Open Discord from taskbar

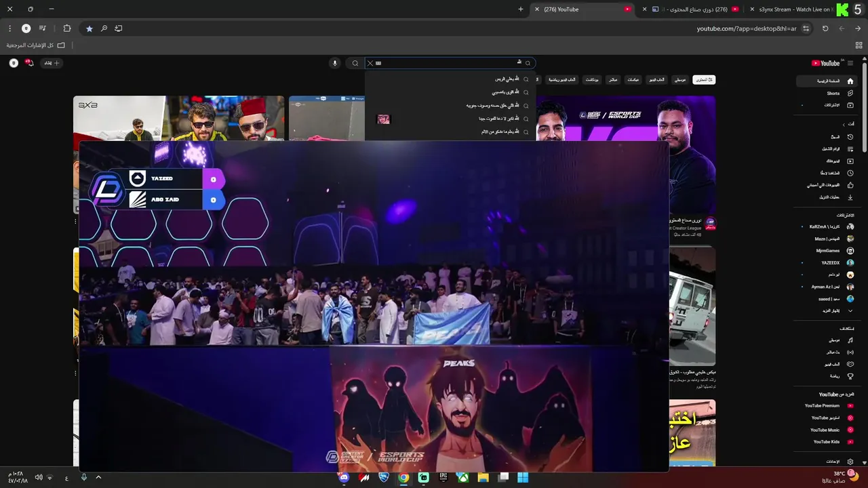tap(344, 477)
